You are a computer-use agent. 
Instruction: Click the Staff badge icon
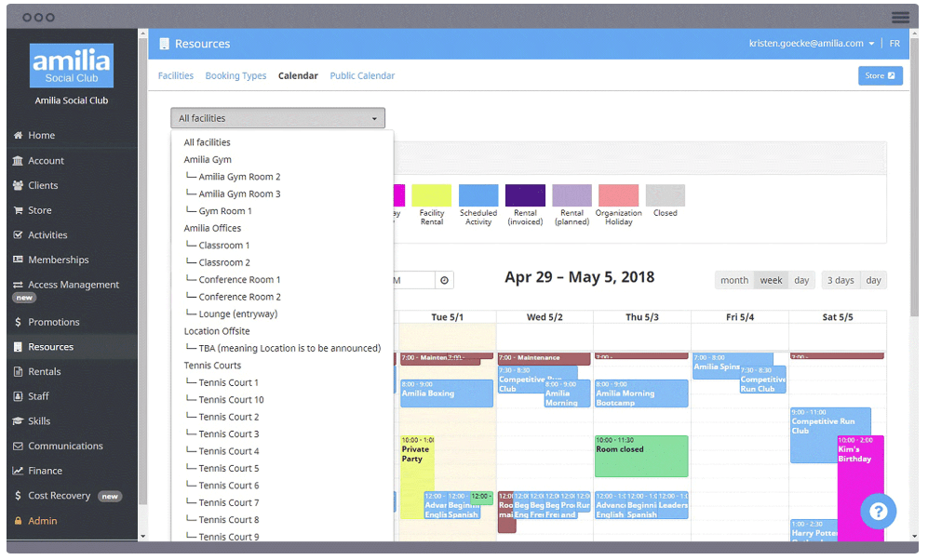point(18,397)
